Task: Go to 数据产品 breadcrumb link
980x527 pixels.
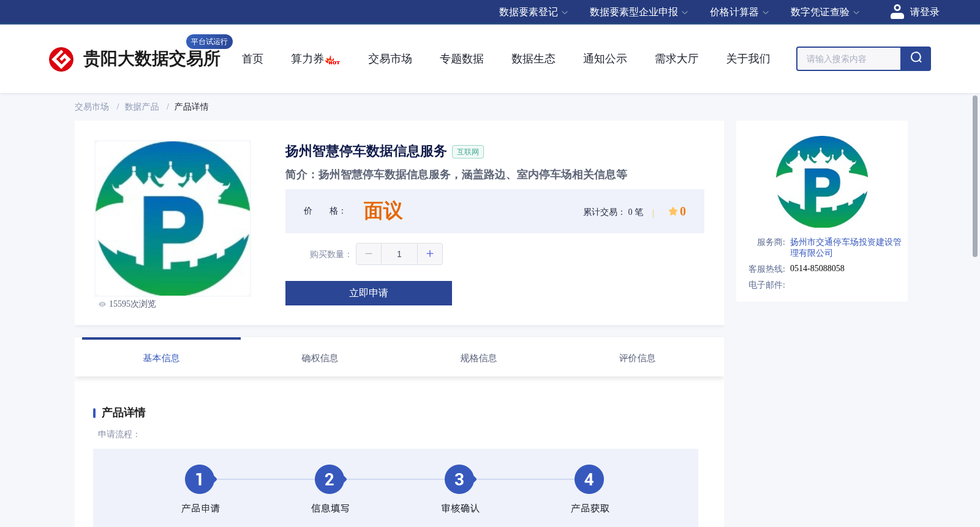Action: click(x=141, y=107)
